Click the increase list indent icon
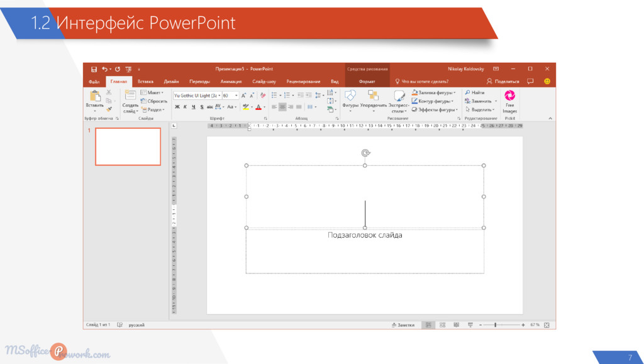Image resolution: width=644 pixels, height=364 pixels. point(308,95)
